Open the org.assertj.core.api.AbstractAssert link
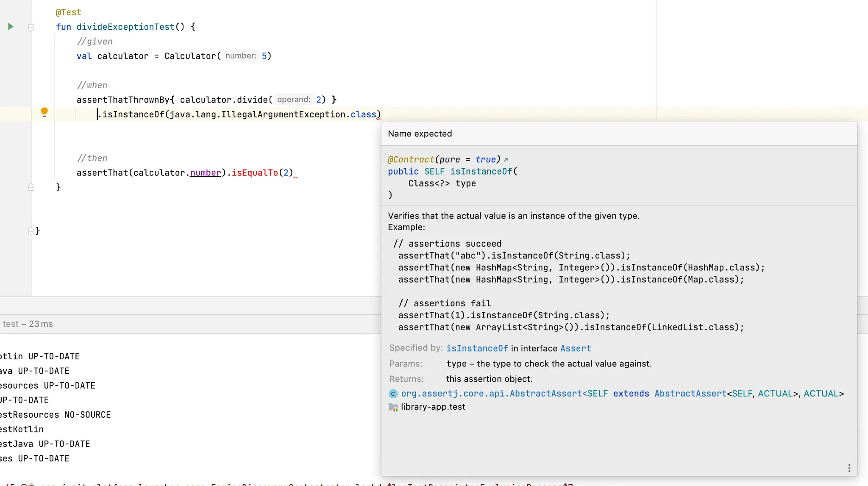868x486 pixels. click(492, 394)
